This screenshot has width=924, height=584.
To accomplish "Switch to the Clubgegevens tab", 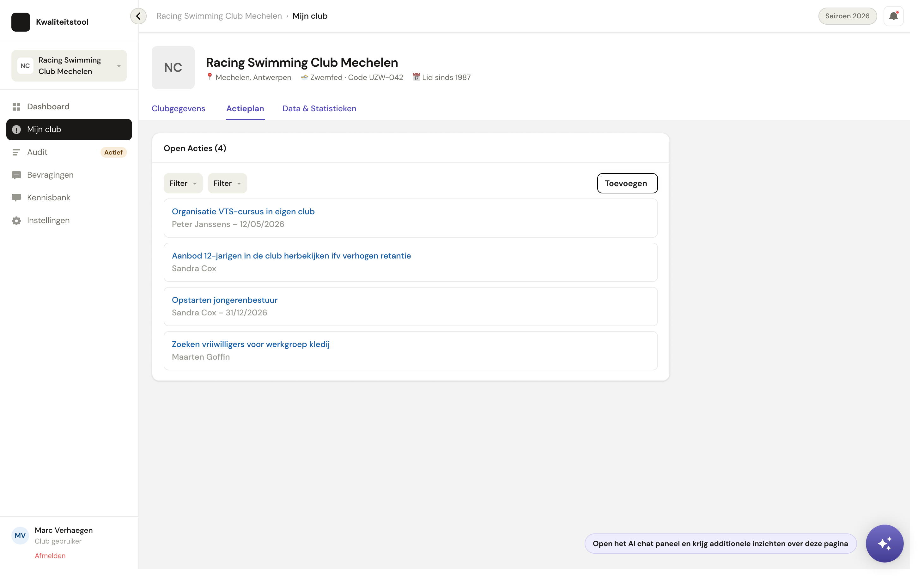I will pos(179,109).
